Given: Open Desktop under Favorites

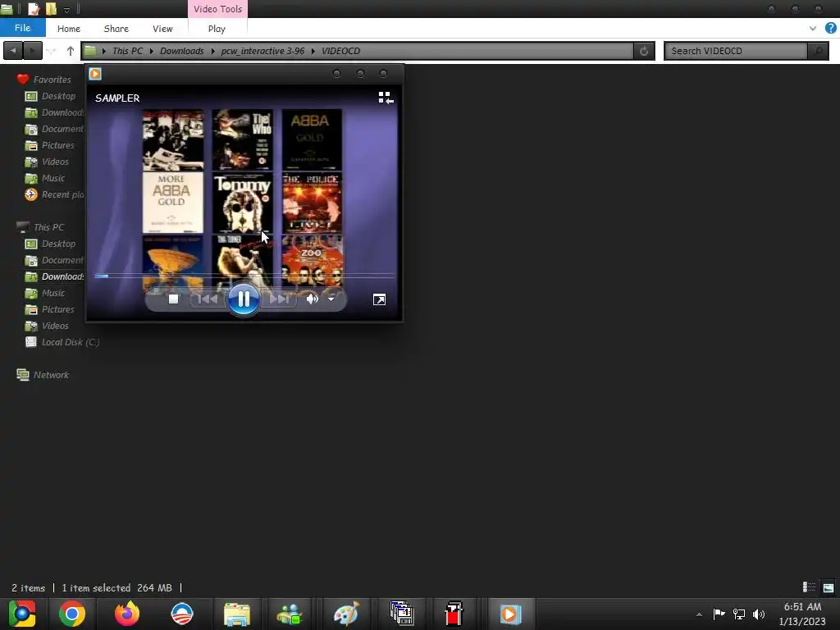Looking at the screenshot, I should (58, 96).
